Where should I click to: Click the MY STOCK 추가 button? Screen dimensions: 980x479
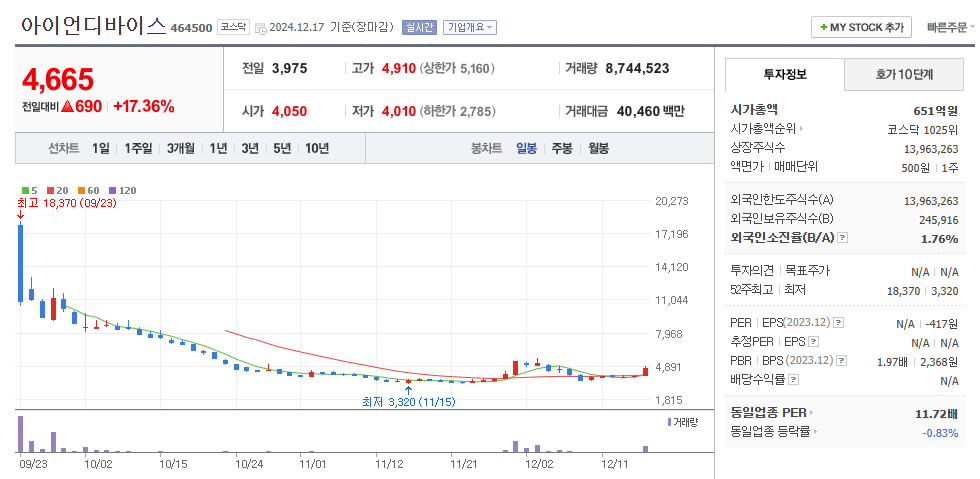tap(861, 28)
